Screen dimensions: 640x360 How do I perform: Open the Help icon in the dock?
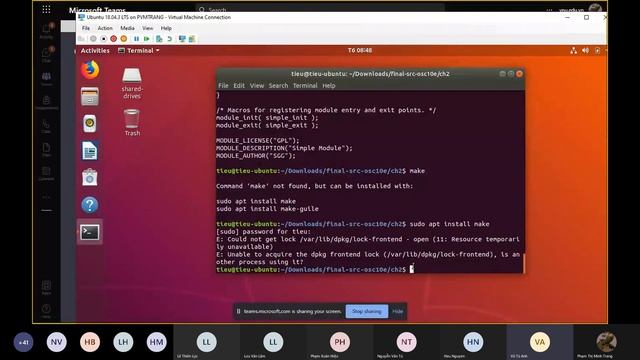[90, 205]
